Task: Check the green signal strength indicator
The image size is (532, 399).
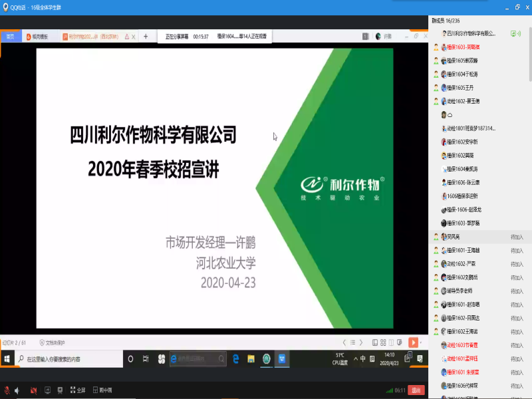Action: [x=390, y=390]
